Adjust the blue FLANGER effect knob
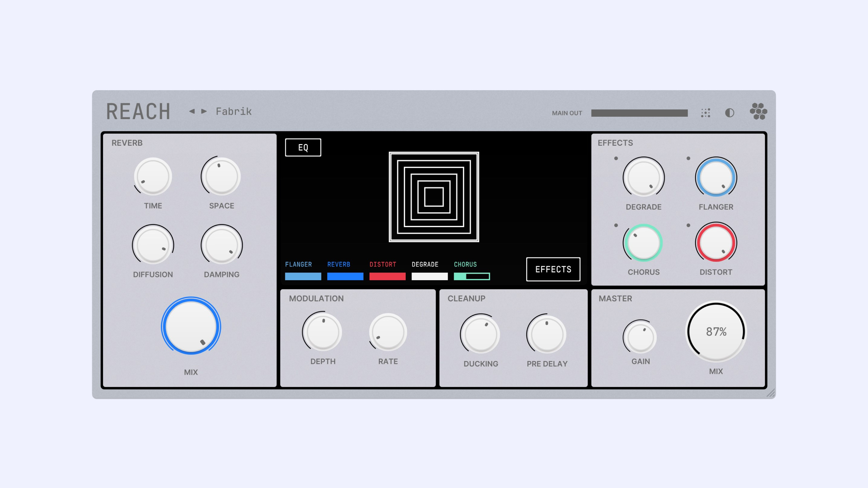Viewport: 868px width, 488px height. (716, 177)
